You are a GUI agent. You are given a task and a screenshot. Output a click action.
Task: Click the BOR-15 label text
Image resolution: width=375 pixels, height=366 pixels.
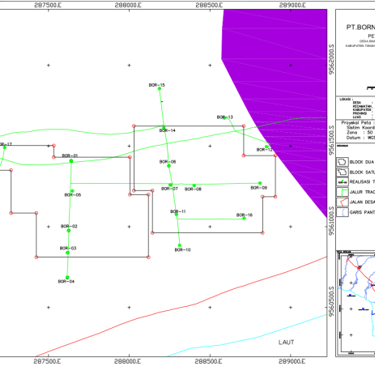(157, 85)
